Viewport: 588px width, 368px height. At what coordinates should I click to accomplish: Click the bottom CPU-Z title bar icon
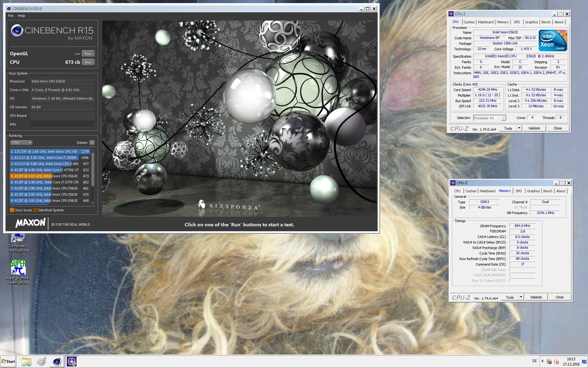(453, 183)
